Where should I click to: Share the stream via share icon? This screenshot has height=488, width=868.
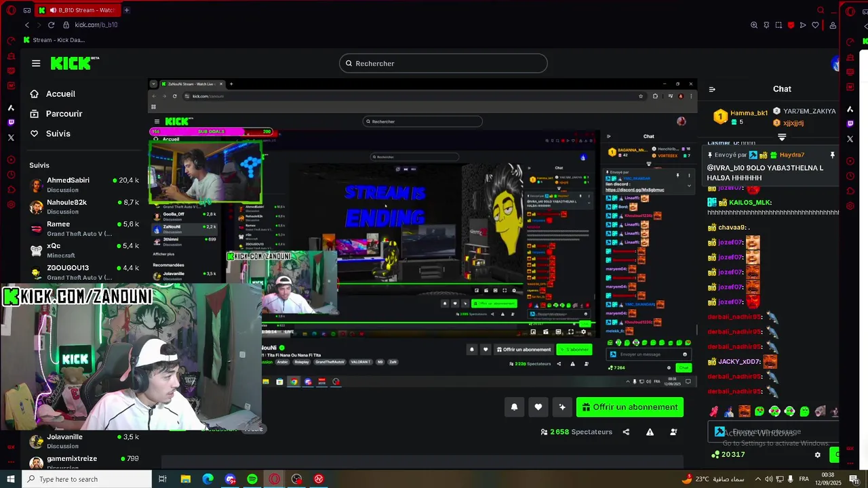[626, 432]
